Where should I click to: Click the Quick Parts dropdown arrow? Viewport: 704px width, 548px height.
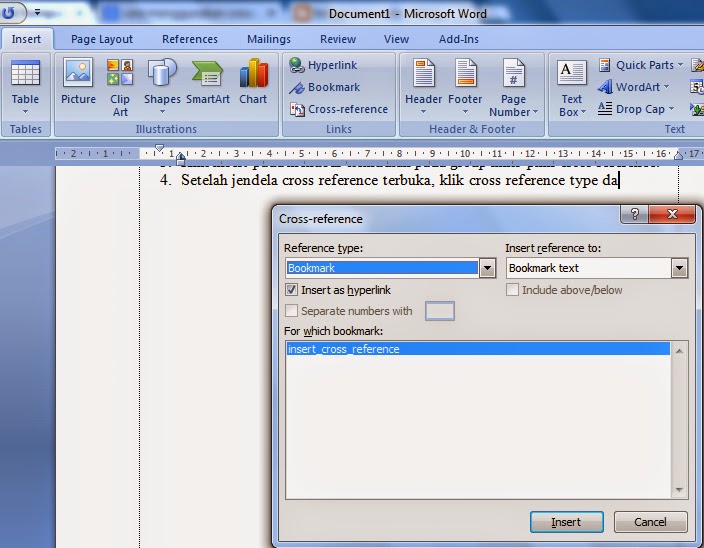[x=680, y=65]
